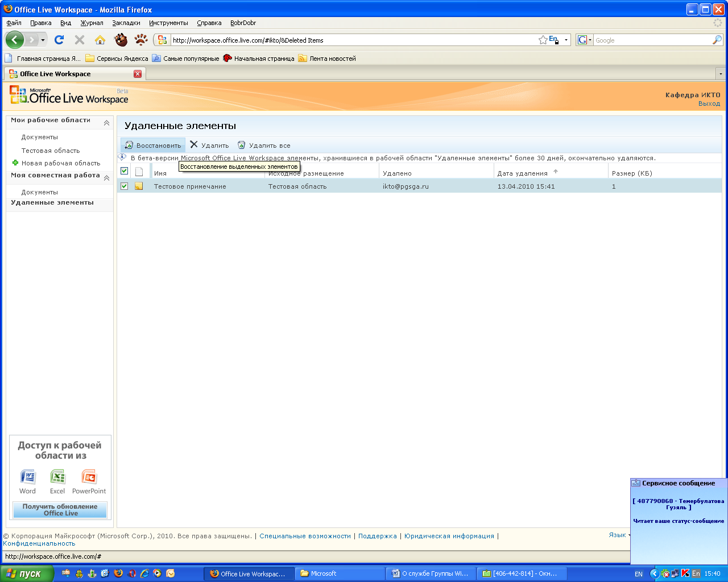Open Документы under Мои рабочие области
Viewport: 728px width, 582px height.
point(40,137)
